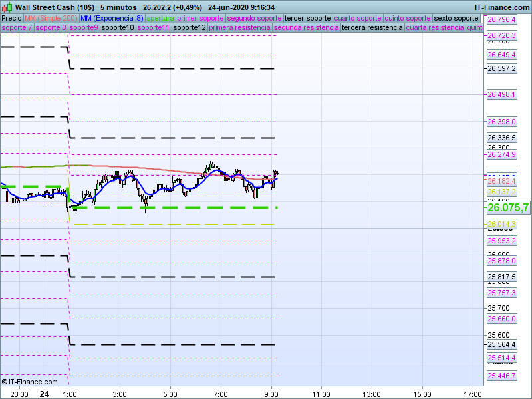Click the 25.446,7 price level tag
Screen dimensions: 532x399
[502, 376]
